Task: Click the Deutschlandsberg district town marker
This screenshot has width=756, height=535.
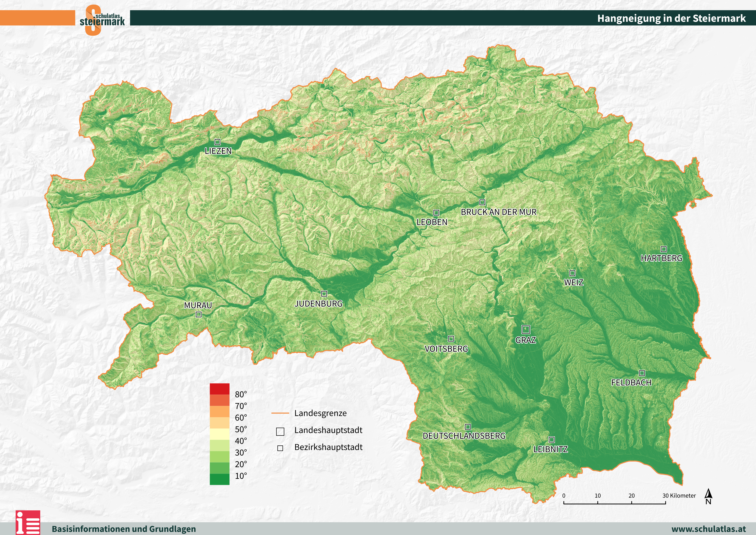Action: [468, 427]
